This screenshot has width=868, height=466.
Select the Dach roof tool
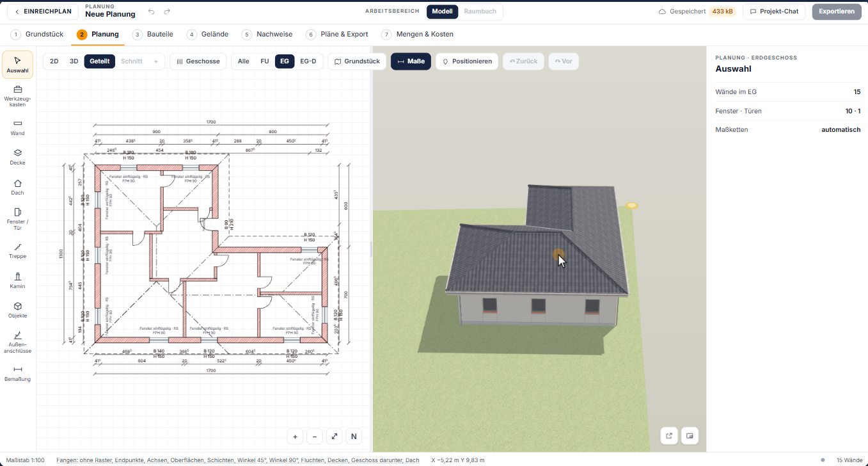click(18, 187)
